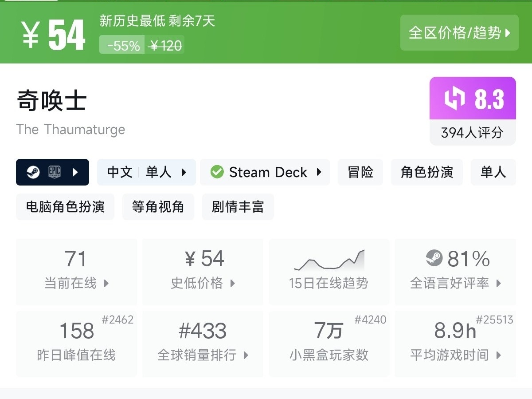Image resolution: width=532 pixels, height=399 pixels.
Task: Open the 剧情丰富 tag
Action: (x=238, y=207)
